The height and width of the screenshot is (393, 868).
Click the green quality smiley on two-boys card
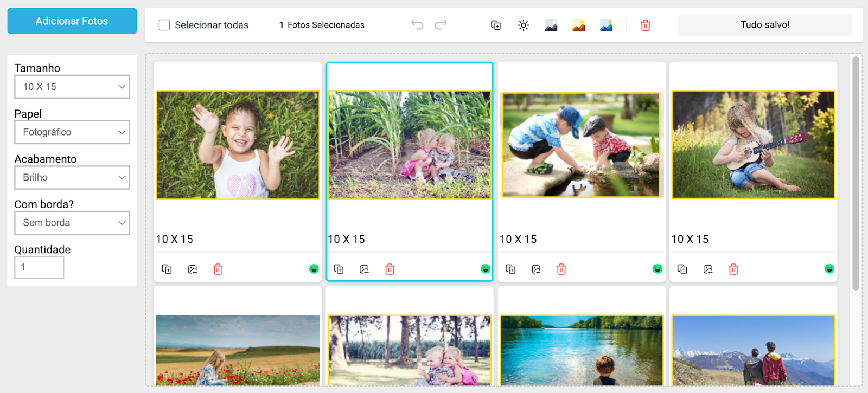[x=658, y=269]
